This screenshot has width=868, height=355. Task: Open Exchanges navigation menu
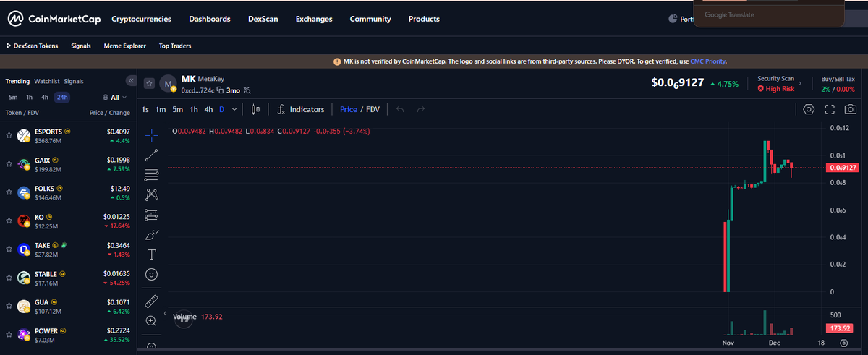[314, 19]
